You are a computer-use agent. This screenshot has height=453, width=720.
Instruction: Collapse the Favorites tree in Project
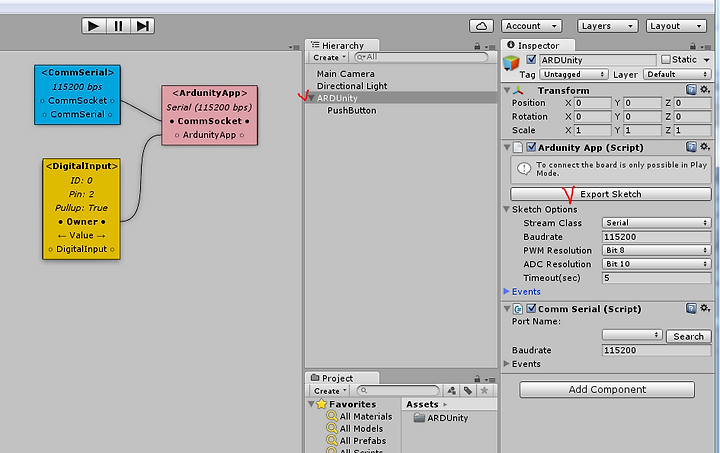tap(311, 404)
